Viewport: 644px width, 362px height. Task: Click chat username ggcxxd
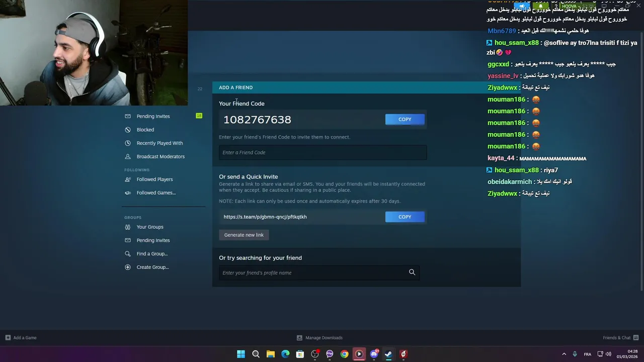pos(498,64)
